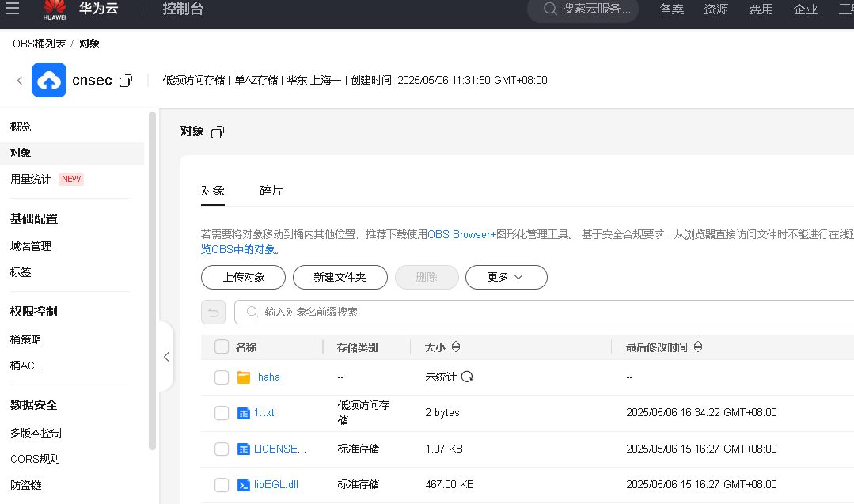This screenshot has width=854, height=504.
Task: Copy the bucket name cnsec
Action: (126, 81)
